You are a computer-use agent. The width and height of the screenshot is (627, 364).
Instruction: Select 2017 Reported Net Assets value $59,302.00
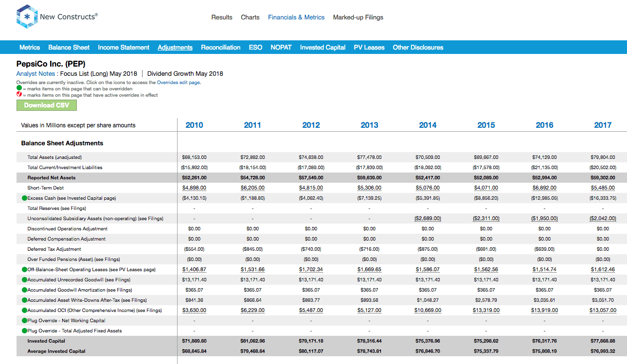click(x=603, y=178)
